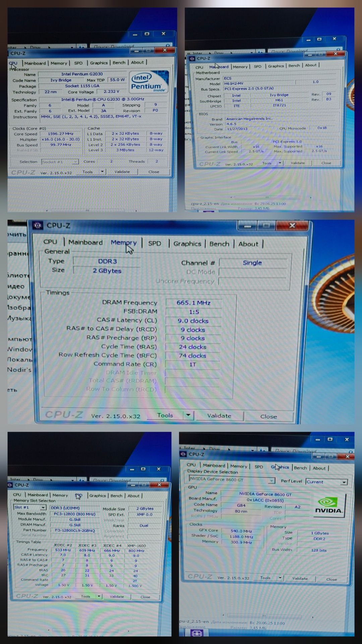The width and height of the screenshot is (362, 644).
Task: Open Bench tab in the GeForce 8600 GT window
Action: point(300,468)
